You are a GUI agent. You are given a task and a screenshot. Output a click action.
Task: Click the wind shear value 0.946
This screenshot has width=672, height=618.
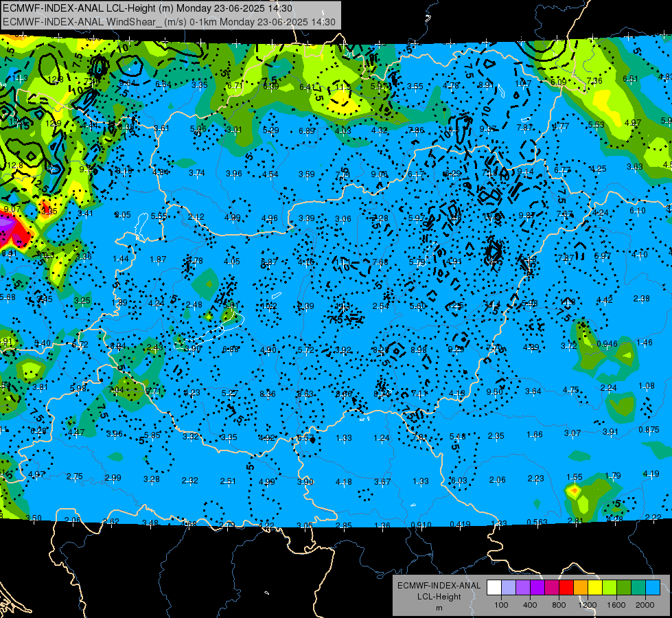point(607,343)
